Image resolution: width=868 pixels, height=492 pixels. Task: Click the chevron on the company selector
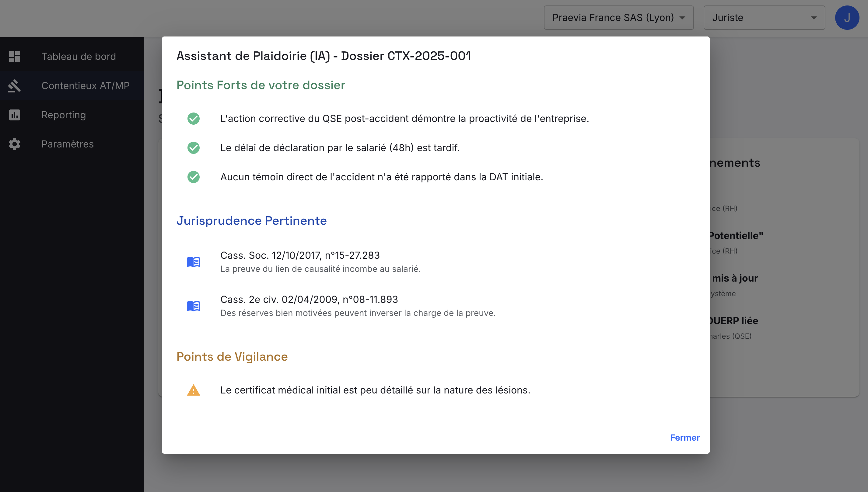tap(682, 18)
